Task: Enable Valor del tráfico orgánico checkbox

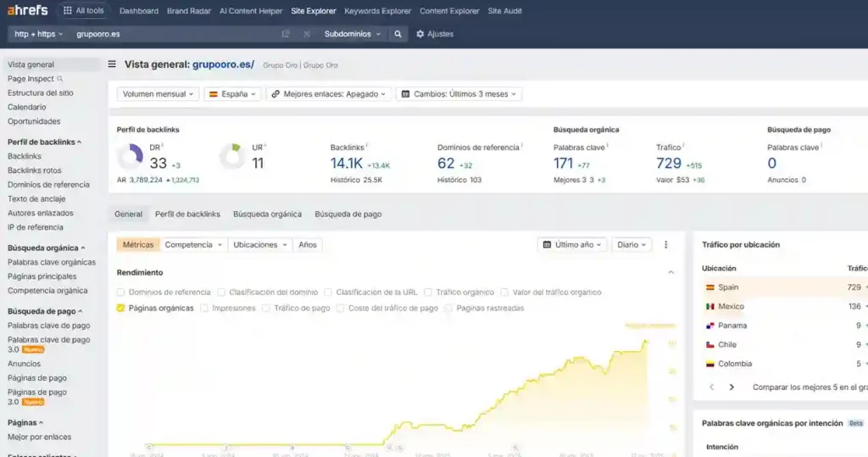Action: [504, 292]
